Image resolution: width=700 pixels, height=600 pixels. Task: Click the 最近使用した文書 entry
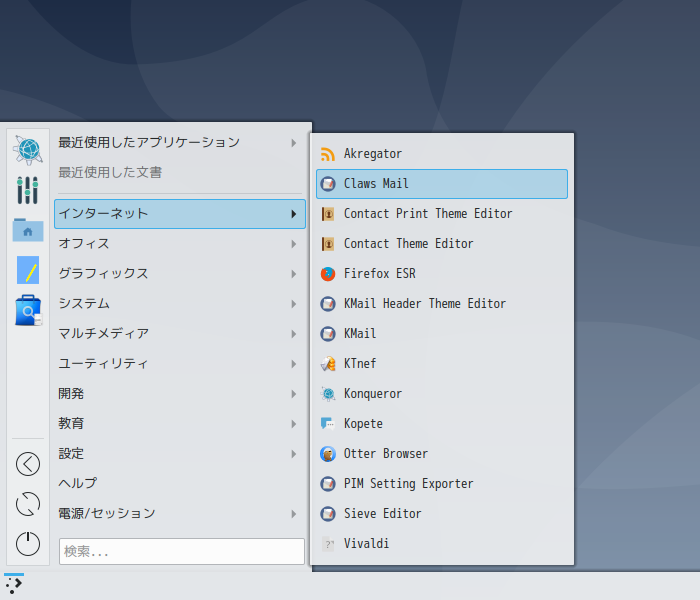click(x=180, y=173)
